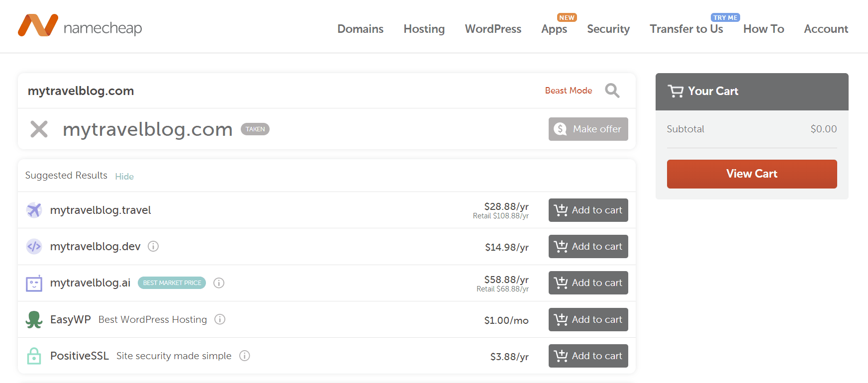Open info icon for PositiveSSL
Image resolution: width=868 pixels, height=383 pixels.
point(245,356)
